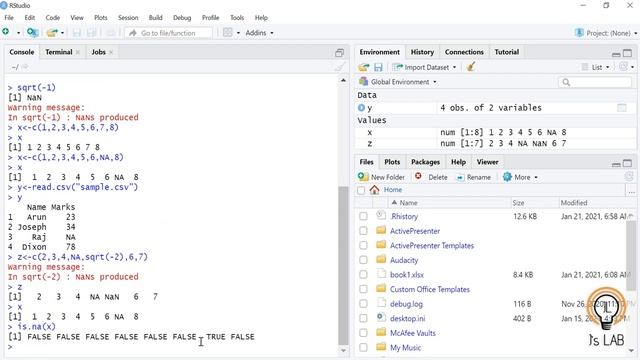Click the Home directory link

coord(393,190)
